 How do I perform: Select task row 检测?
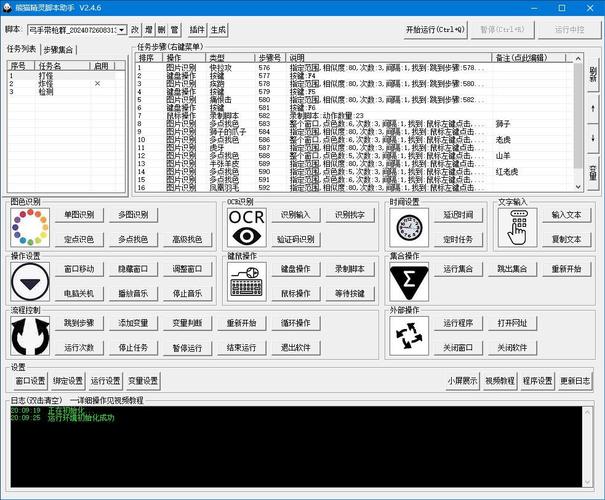click(62, 91)
